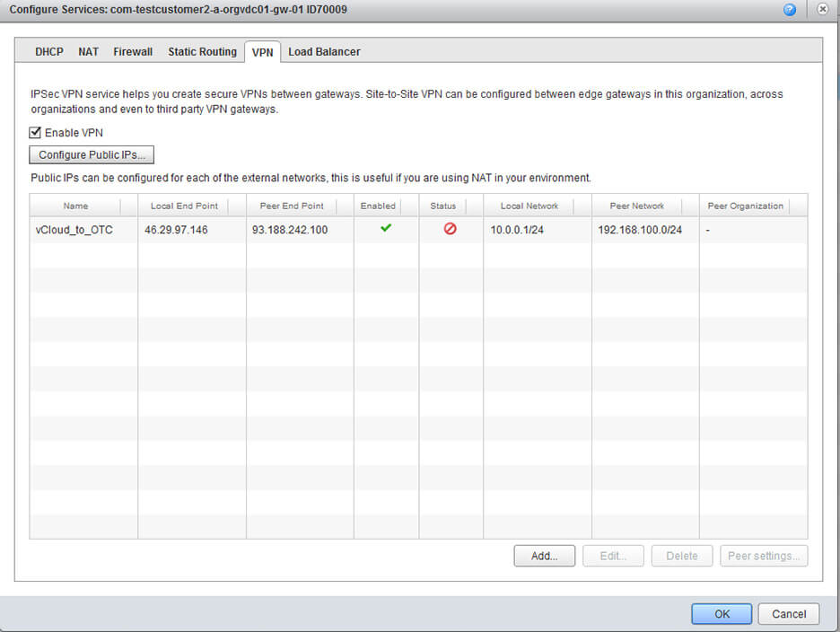
Task: Click the Cancel button
Action: click(788, 614)
